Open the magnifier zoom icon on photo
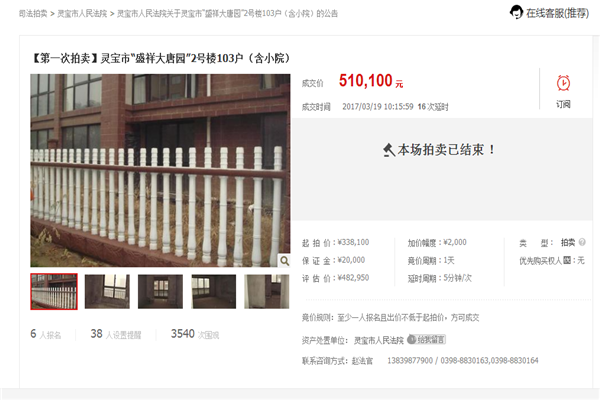The height and width of the screenshot is (400, 600). 284,261
